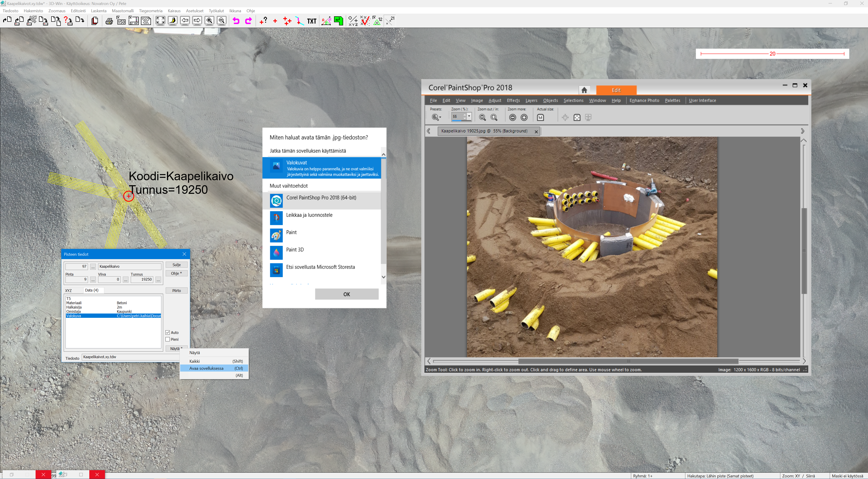
Task: Click PaintShop horizontal scrollbar thumb
Action: click(x=628, y=361)
